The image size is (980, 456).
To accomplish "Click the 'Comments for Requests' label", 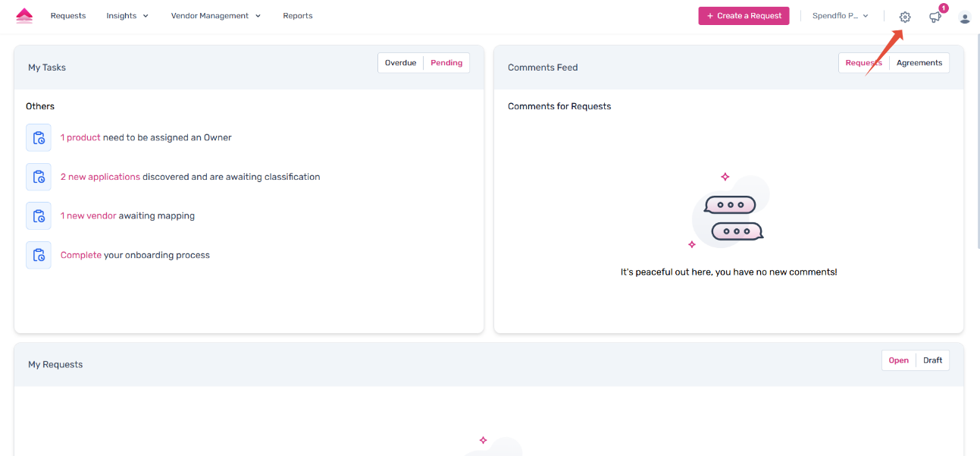I will point(559,106).
